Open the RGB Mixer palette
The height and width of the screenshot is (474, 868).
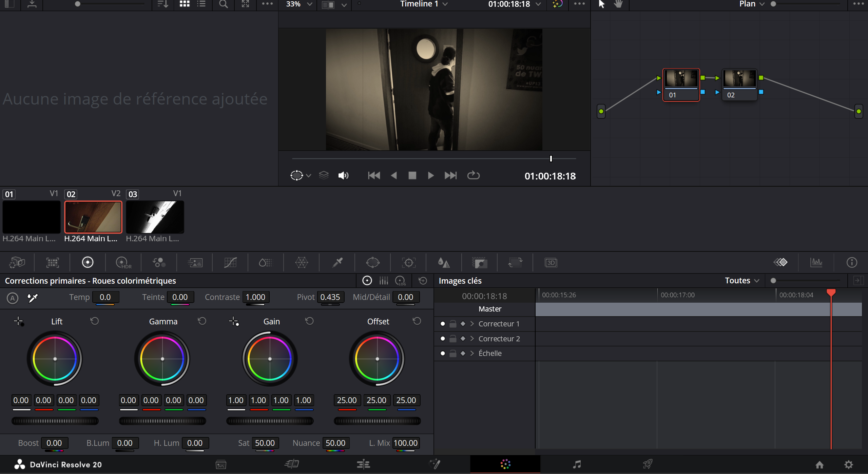[x=159, y=262]
